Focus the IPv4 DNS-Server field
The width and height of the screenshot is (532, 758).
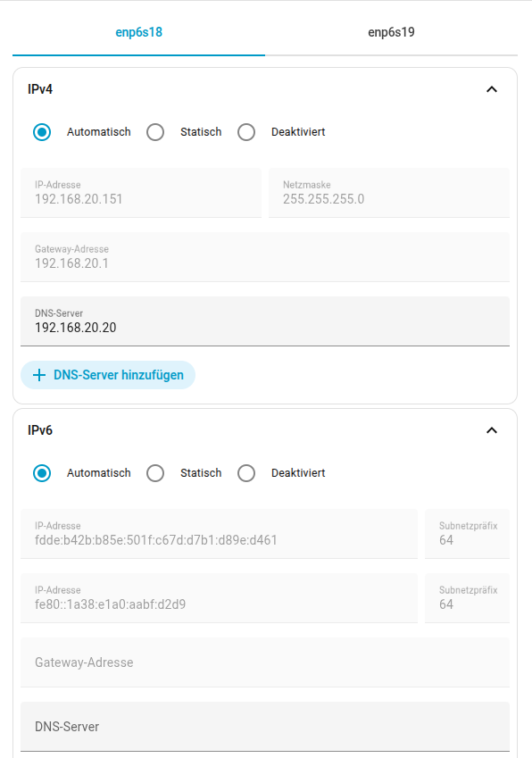point(265,321)
